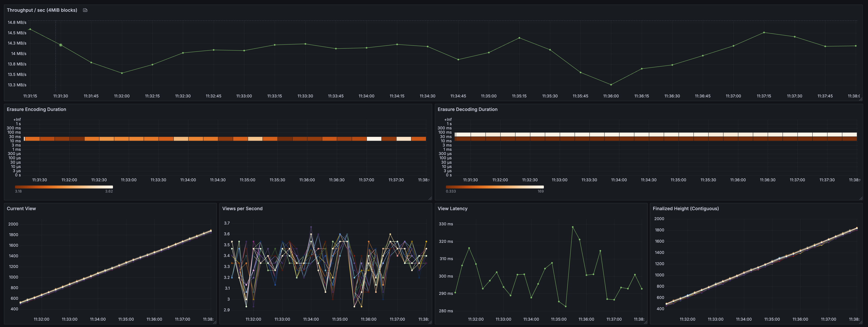The height and width of the screenshot is (327, 868).
Task: Select the highlighted throughput point at 11:31:30
Action: (60, 44)
